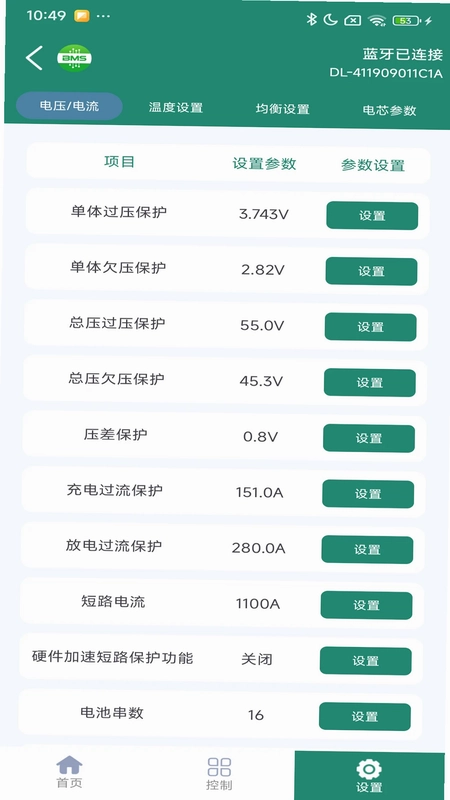The height and width of the screenshot is (800, 450).
Task: Tap the Wi-Fi status icon
Action: click(x=377, y=20)
